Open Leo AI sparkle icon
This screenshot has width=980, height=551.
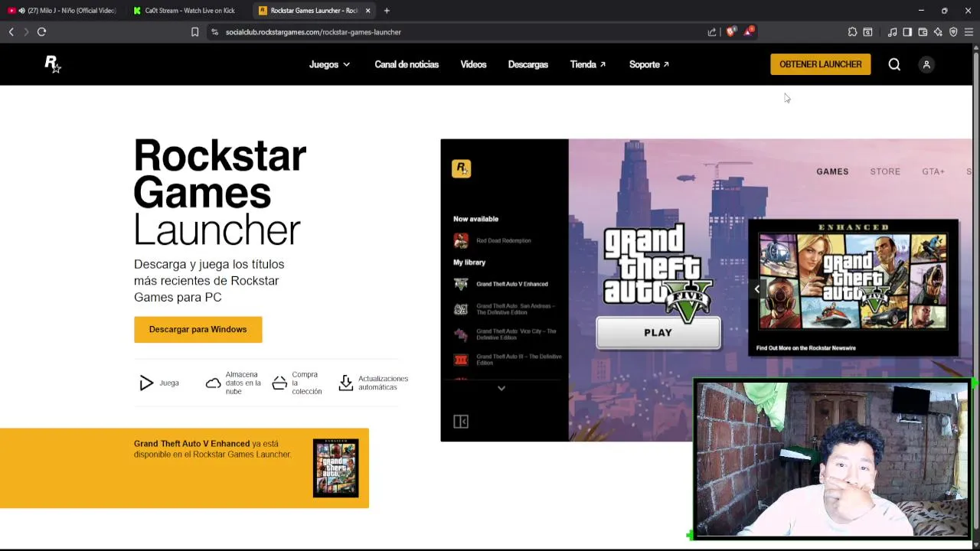pyautogui.click(x=938, y=32)
